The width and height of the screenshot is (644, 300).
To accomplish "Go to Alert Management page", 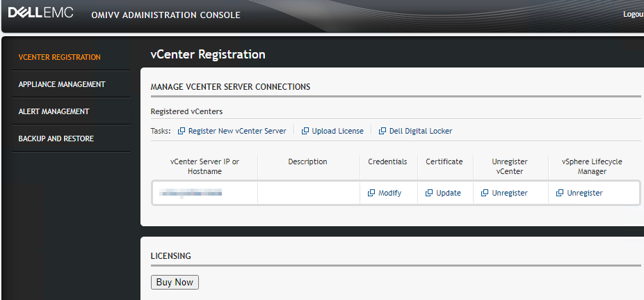I will click(x=54, y=111).
